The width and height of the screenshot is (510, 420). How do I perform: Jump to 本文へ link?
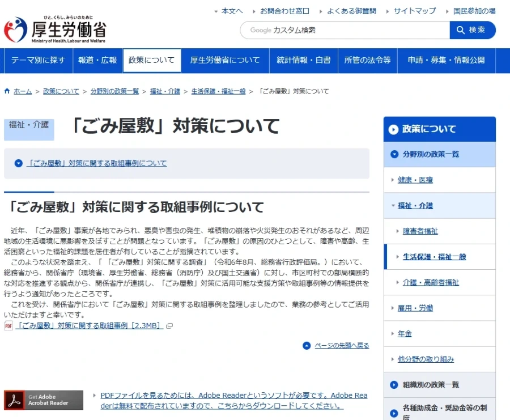pos(232,11)
